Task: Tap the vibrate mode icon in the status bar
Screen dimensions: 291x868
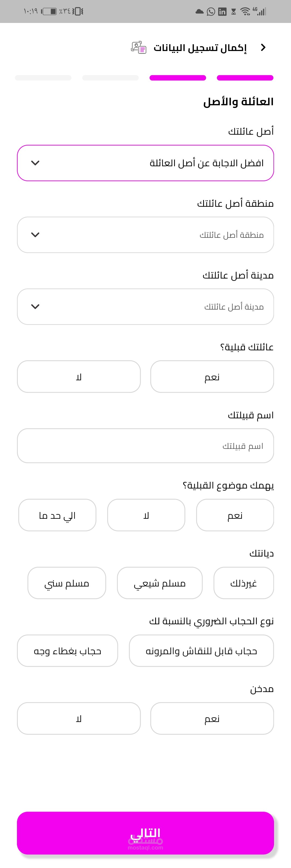Action: pyautogui.click(x=78, y=11)
